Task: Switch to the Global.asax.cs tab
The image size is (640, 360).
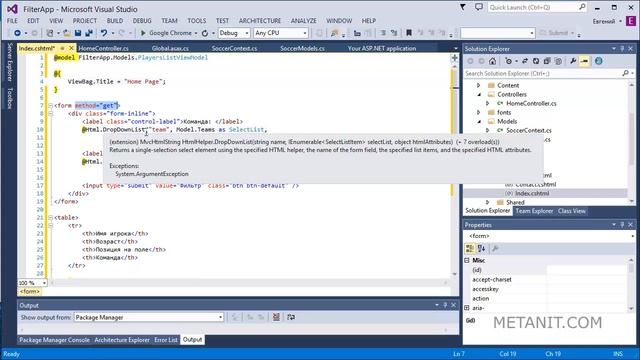Action: click(x=170, y=49)
